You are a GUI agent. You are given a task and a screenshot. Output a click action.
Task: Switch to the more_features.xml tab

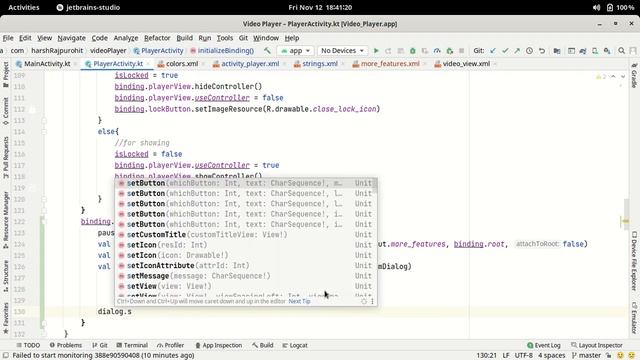coord(386,64)
